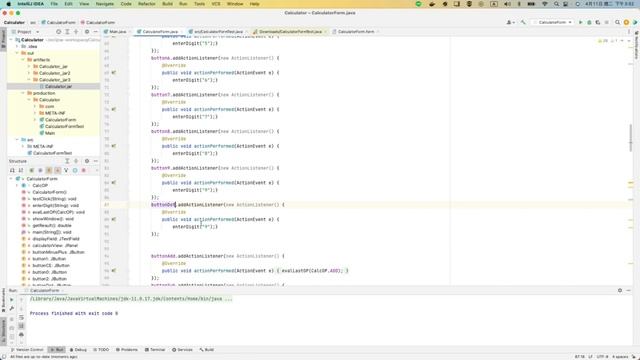Switch to CalculatorForm.form tab
The width and height of the screenshot is (640, 360).
(x=356, y=31)
